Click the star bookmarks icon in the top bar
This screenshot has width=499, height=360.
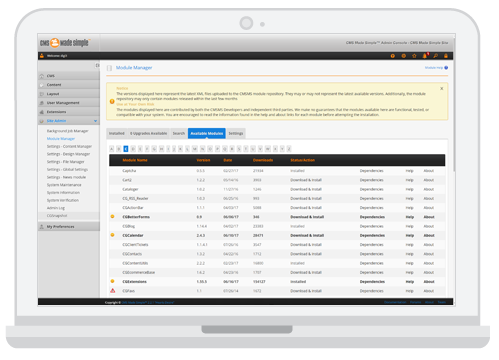click(x=414, y=56)
